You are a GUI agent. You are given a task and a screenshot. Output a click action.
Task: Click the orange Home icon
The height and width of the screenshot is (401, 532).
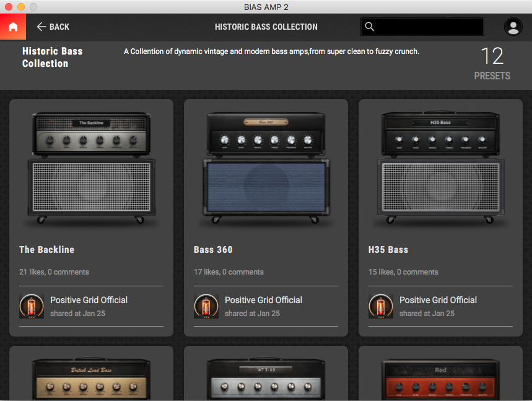pos(13,27)
